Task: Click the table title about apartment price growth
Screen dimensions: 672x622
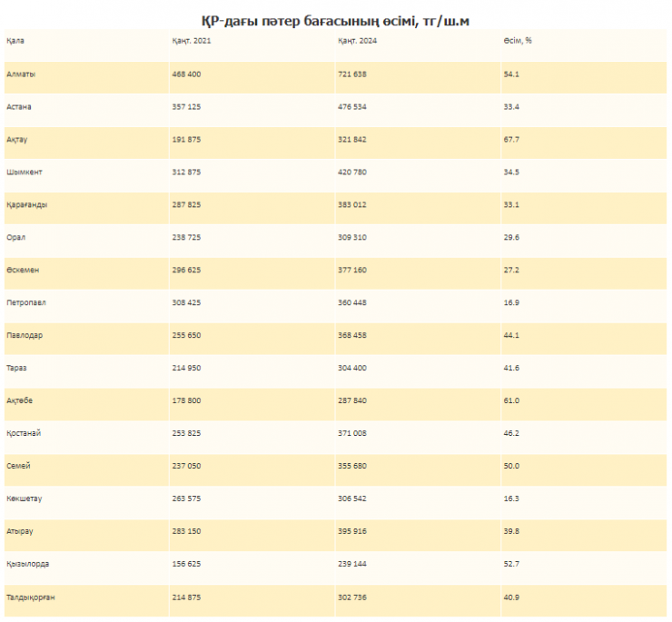Action: (335, 20)
